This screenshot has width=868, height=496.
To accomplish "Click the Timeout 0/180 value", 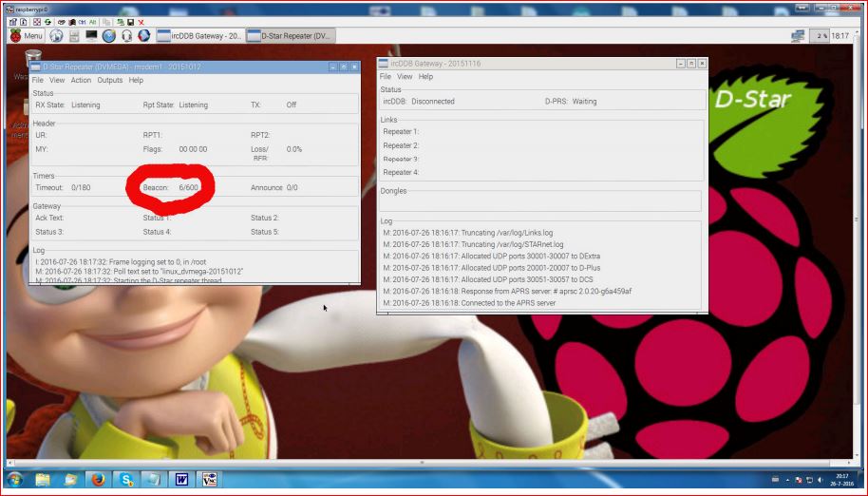I will 81,187.
